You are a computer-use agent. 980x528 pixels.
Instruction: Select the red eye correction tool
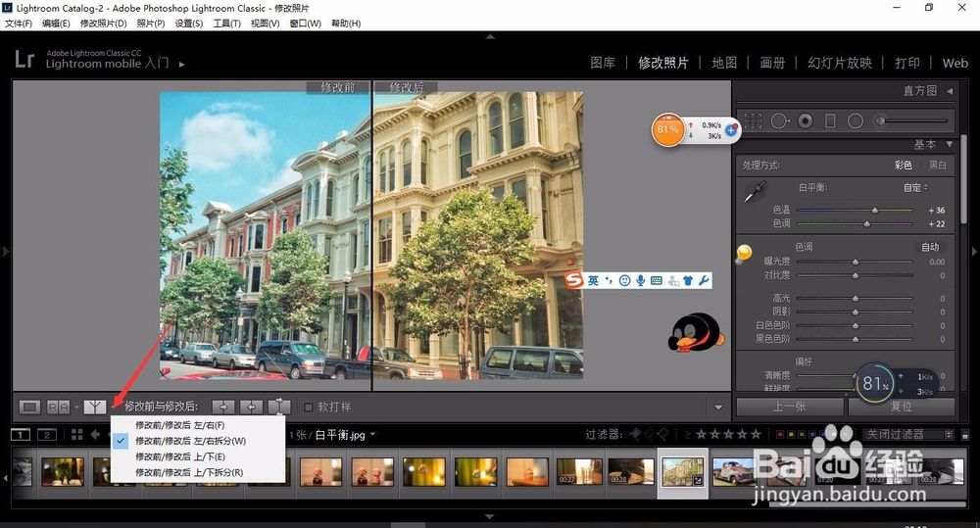pos(806,120)
